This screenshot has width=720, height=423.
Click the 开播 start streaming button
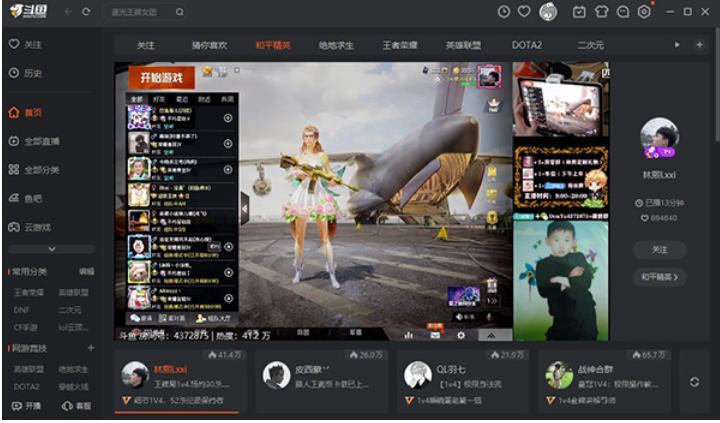click(27, 406)
